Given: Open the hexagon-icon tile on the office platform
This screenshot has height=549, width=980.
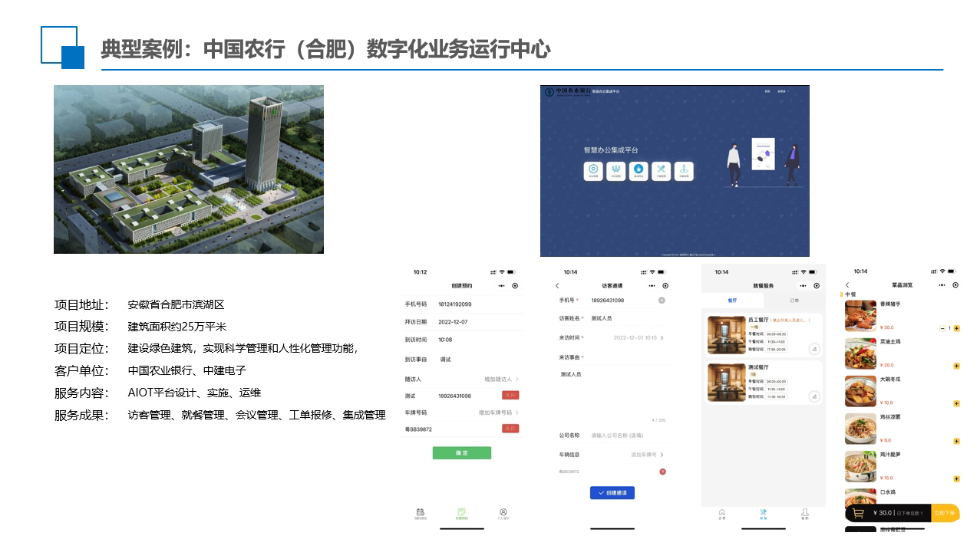Looking at the screenshot, I should (592, 172).
